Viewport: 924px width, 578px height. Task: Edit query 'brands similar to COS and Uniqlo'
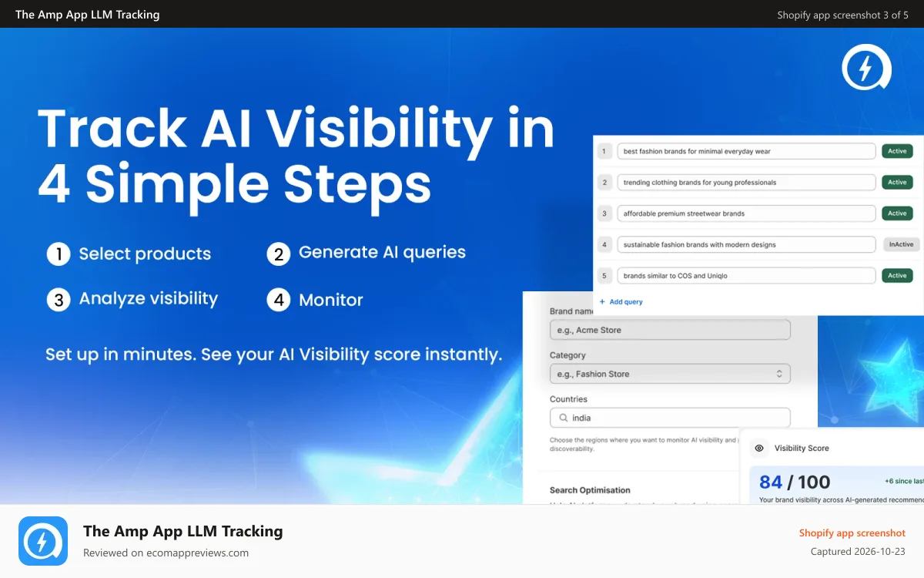pyautogui.click(x=746, y=275)
